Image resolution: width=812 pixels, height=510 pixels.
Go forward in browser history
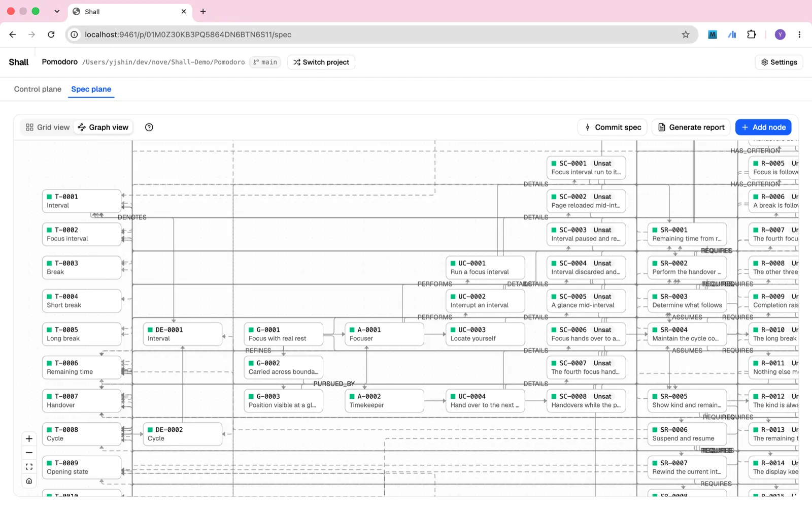32,35
